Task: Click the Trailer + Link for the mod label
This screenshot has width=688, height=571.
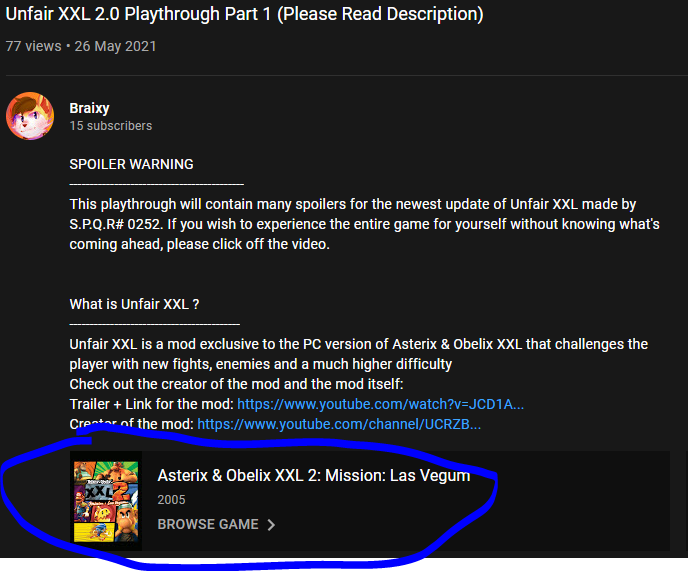Action: pyautogui.click(x=151, y=404)
